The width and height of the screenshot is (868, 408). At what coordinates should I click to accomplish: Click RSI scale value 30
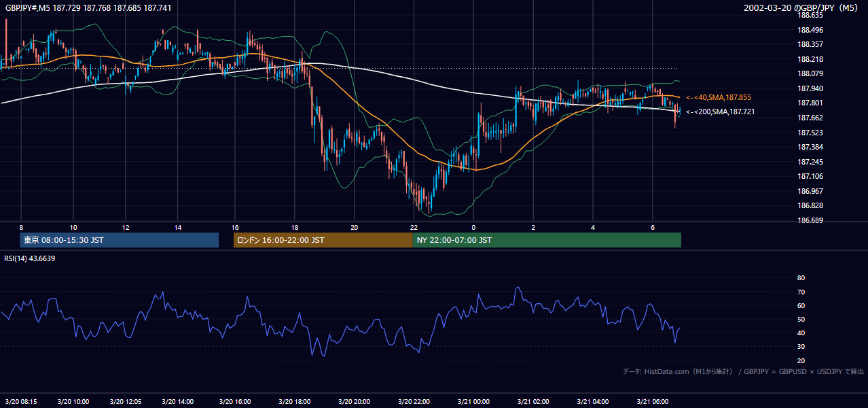coord(801,347)
